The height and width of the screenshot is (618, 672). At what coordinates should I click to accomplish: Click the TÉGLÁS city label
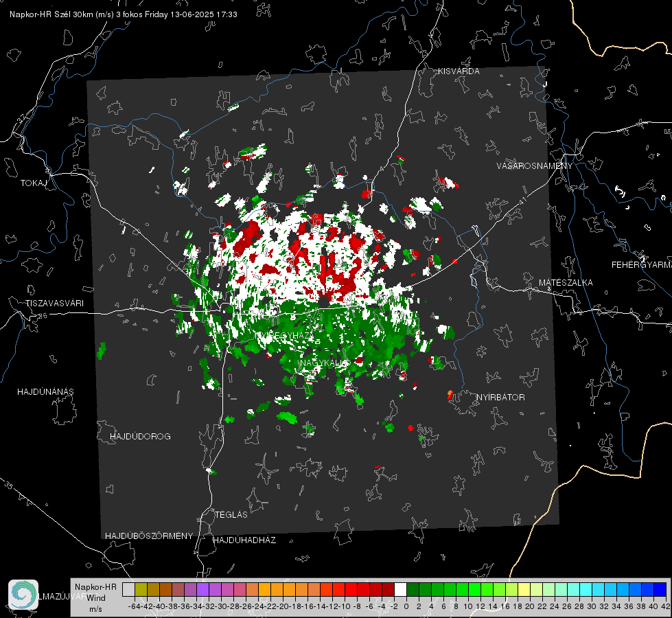(231, 515)
